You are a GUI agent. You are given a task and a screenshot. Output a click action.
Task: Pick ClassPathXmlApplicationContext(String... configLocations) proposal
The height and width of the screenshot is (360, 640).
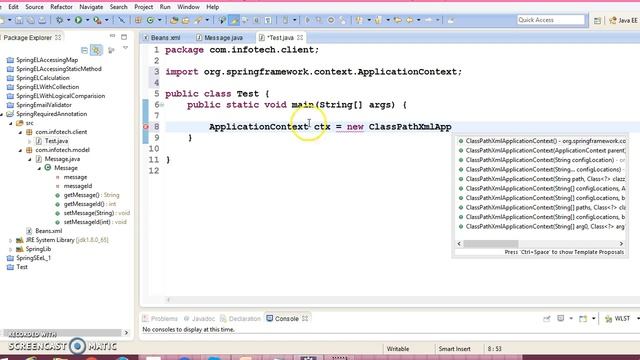click(x=542, y=169)
